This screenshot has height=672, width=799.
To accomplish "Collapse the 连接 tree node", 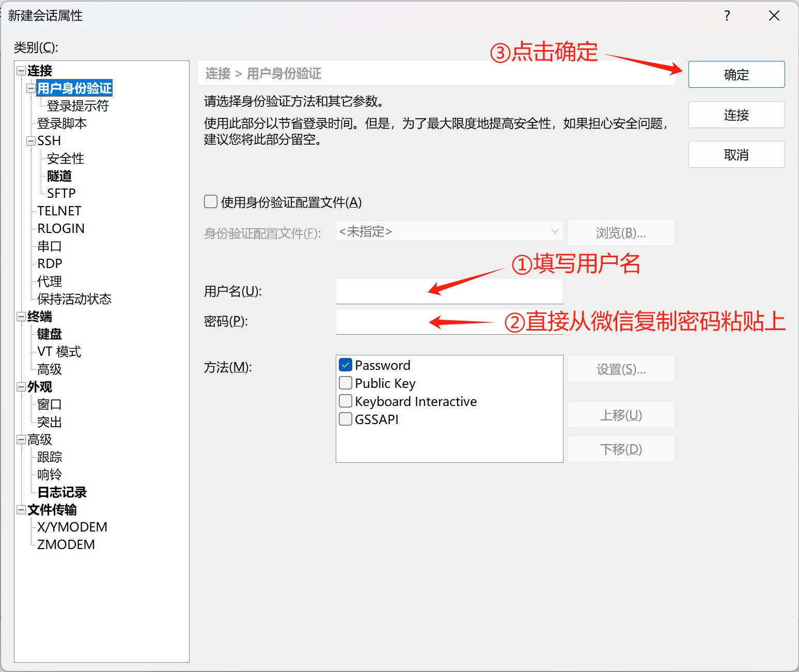I will click(21, 70).
